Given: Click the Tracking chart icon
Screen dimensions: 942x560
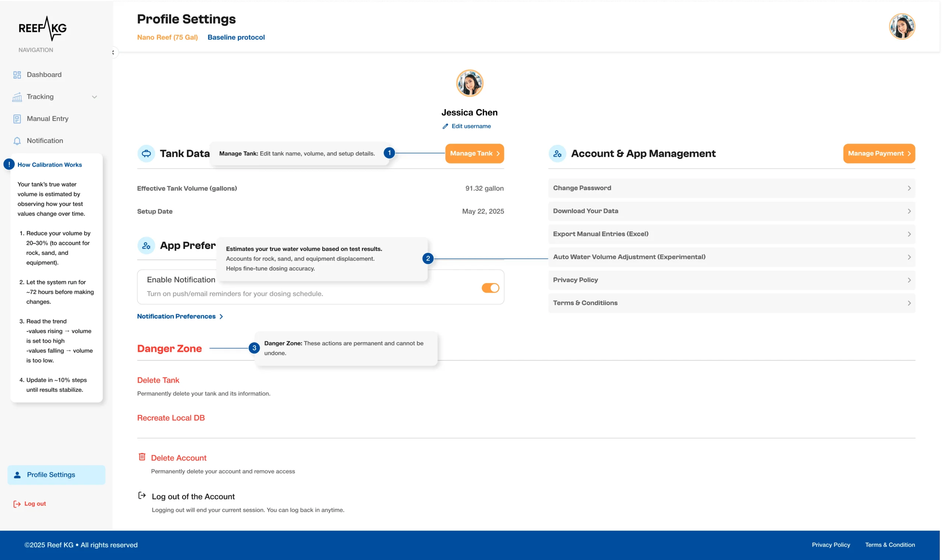Looking at the screenshot, I should tap(17, 97).
